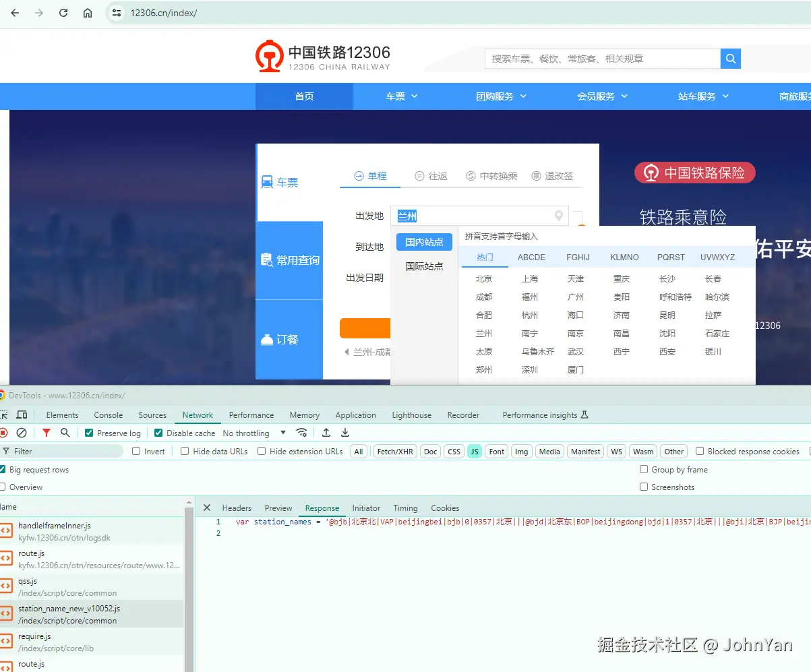
Task: Filter requests by All types
Action: click(359, 451)
